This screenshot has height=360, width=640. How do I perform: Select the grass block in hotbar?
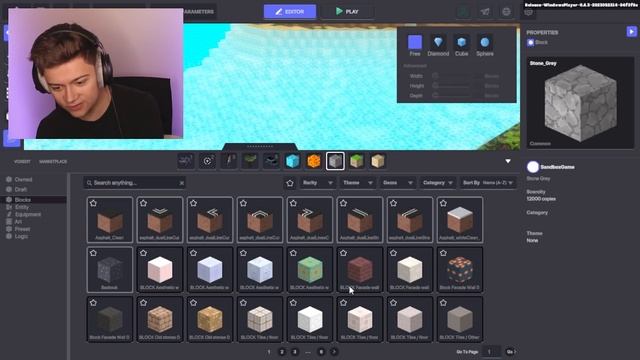[x=357, y=161]
